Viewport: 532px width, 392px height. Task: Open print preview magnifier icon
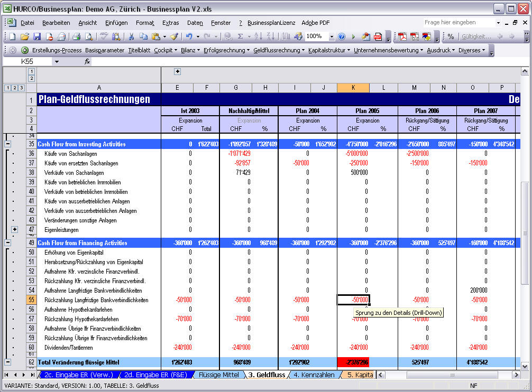[88, 36]
